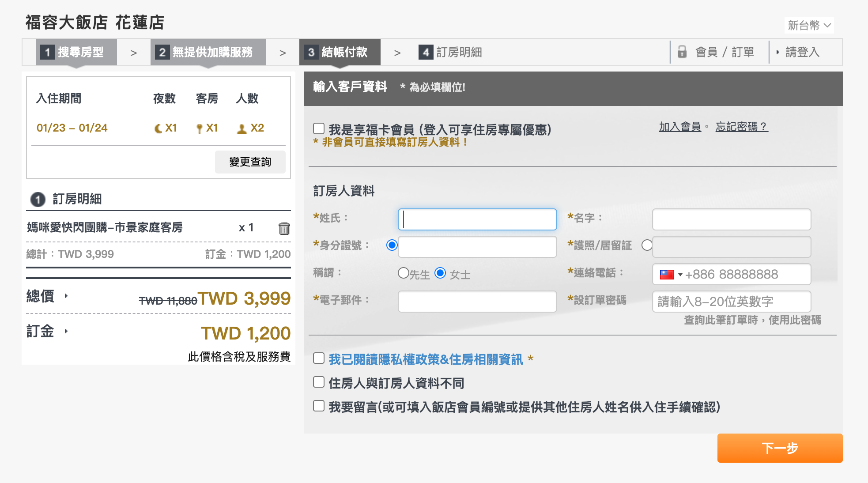
Task: Expand the 訂金 deposit details arrow
Action: tap(66, 331)
